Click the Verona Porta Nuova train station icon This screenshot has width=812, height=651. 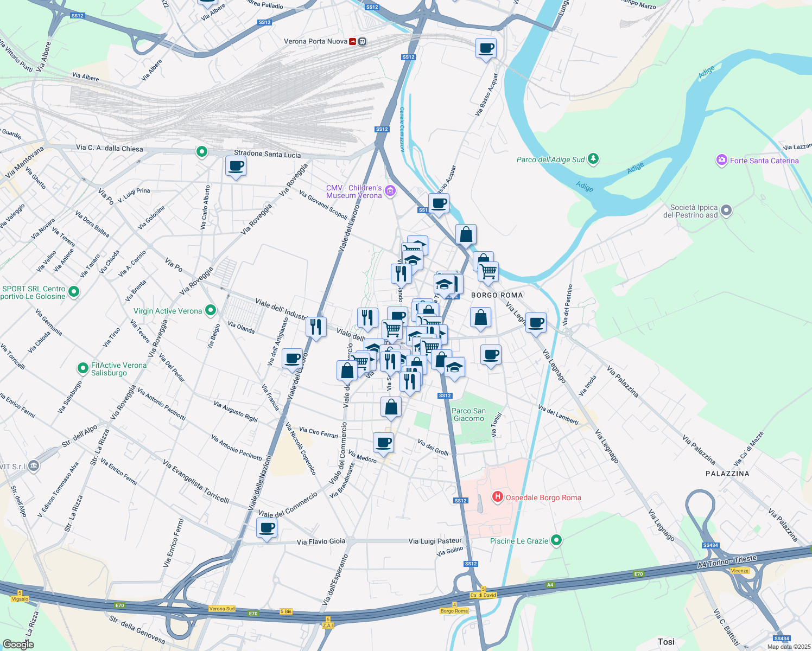click(353, 41)
